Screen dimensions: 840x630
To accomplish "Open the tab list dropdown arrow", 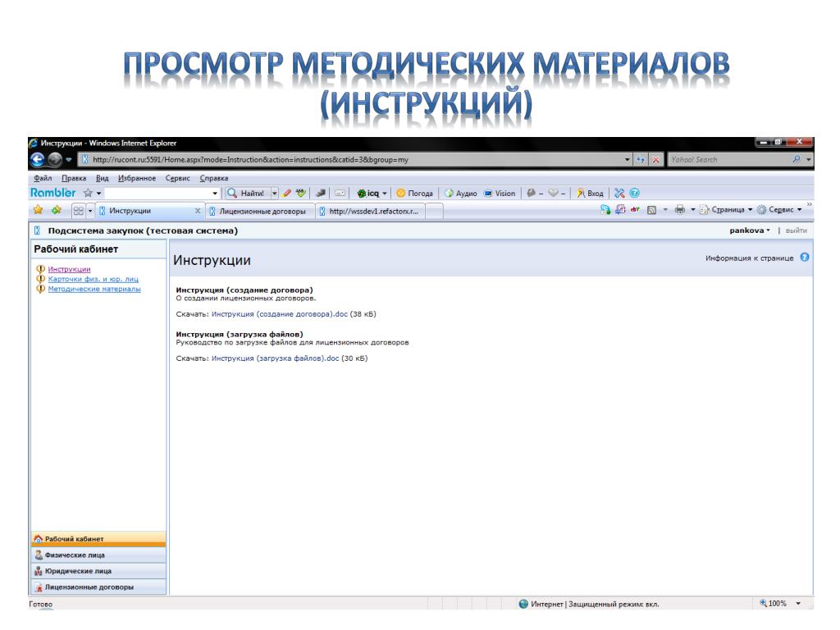I will [x=90, y=211].
